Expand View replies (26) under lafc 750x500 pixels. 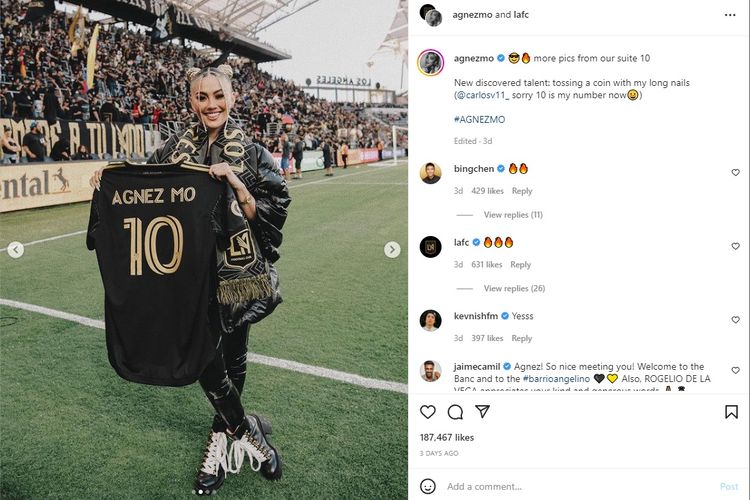point(514,289)
